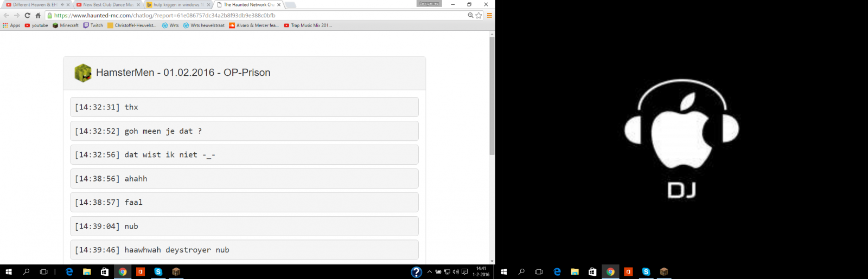Open Windows Store on left monitor taskbar
Screen dimensions: 868x279
105,272
